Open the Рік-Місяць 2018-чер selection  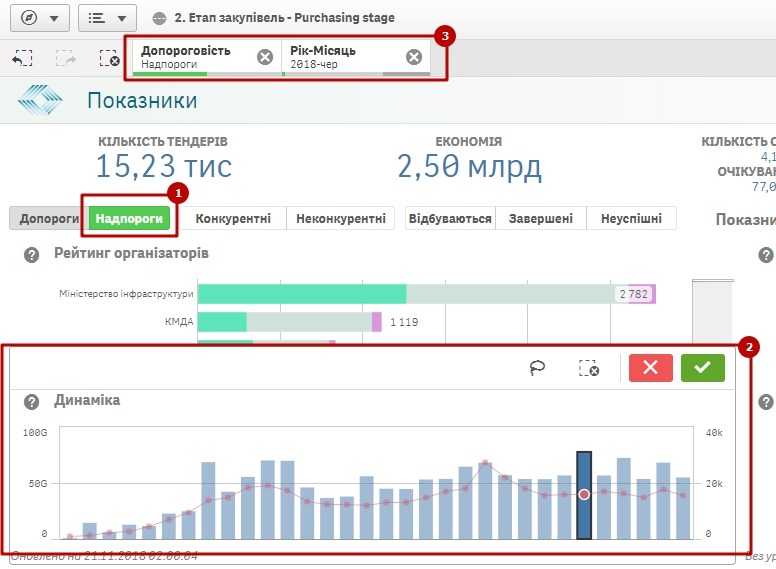pyautogui.click(x=342, y=57)
